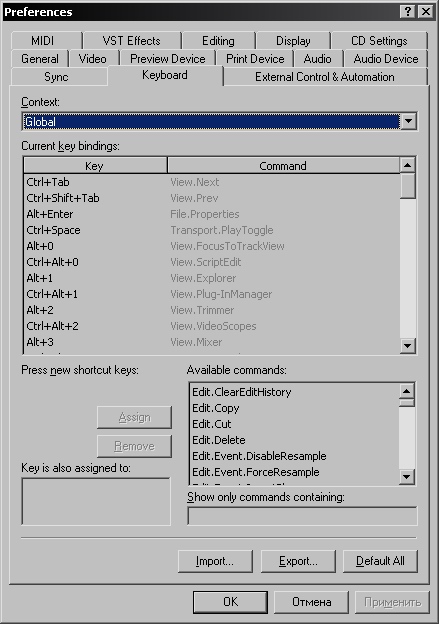The width and height of the screenshot is (439, 624).
Task: Select the Audio Device tab
Action: coord(386,59)
